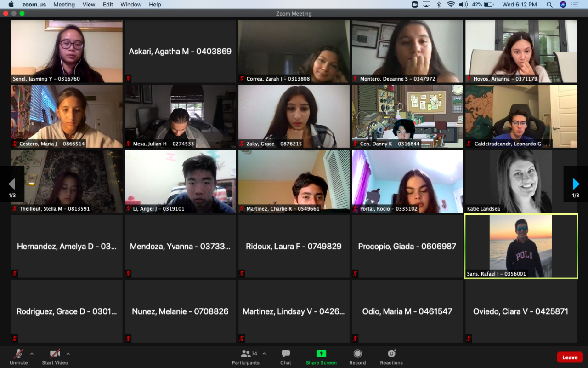Open the volume control in menu bar

click(463, 5)
